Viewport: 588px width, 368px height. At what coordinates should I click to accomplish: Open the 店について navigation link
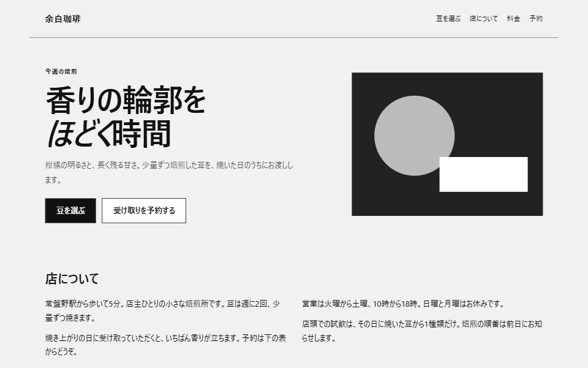pyautogui.click(x=484, y=18)
